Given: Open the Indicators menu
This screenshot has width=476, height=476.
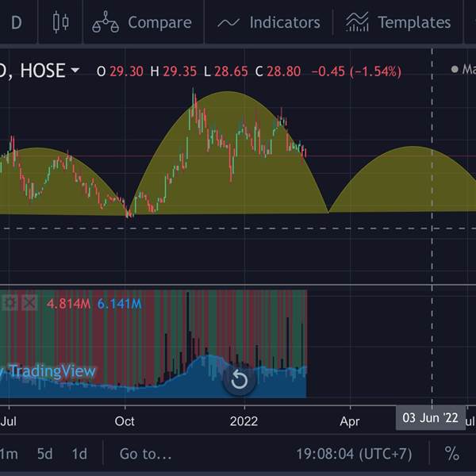Looking at the screenshot, I should point(269,22).
